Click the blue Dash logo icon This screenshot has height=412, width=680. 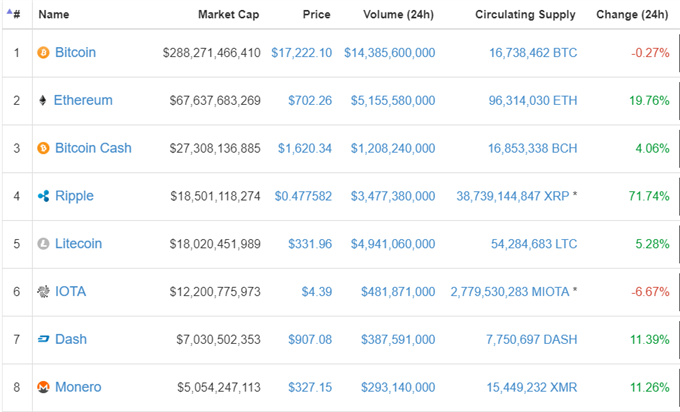click(43, 339)
